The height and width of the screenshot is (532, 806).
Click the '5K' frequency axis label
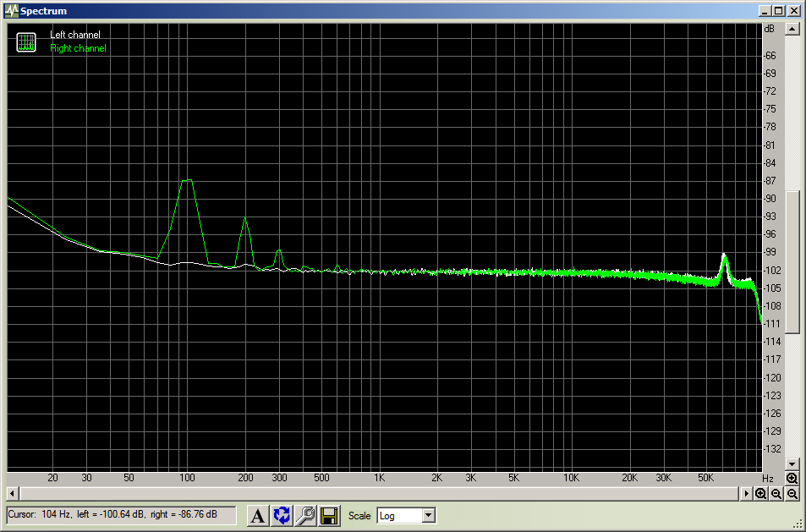coord(513,478)
